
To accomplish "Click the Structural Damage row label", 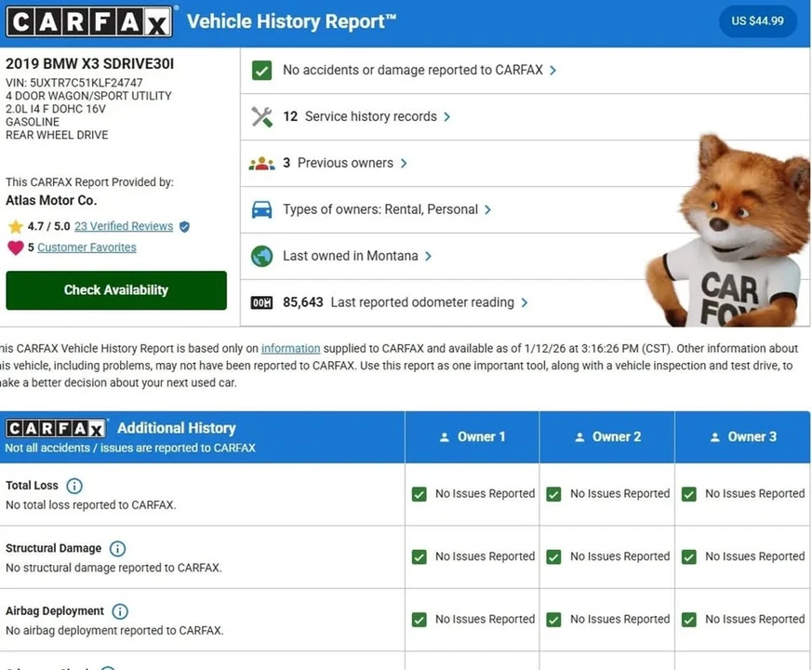I will coord(53,548).
